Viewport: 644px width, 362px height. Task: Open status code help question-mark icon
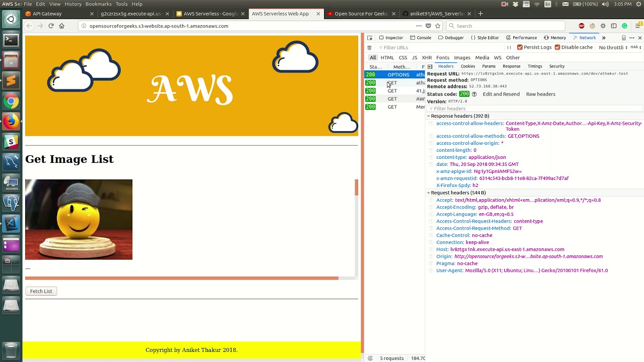point(474,94)
